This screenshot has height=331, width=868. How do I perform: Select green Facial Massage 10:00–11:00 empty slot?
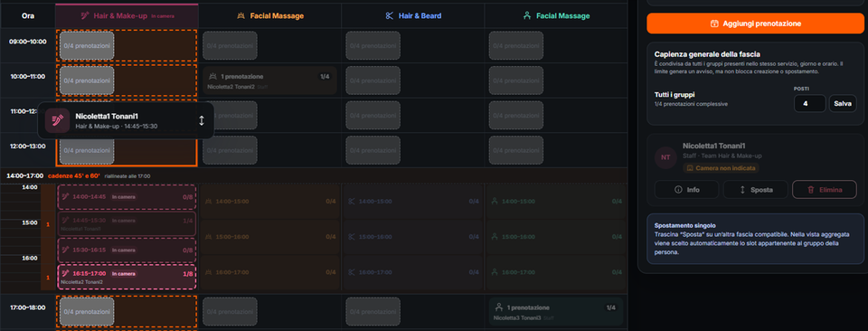[x=516, y=80]
